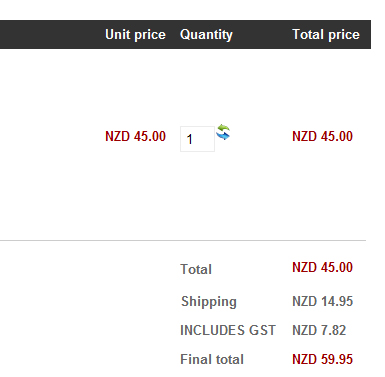This screenshot has width=385, height=377.
Task: Click the Shipping label
Action: pyautogui.click(x=209, y=302)
